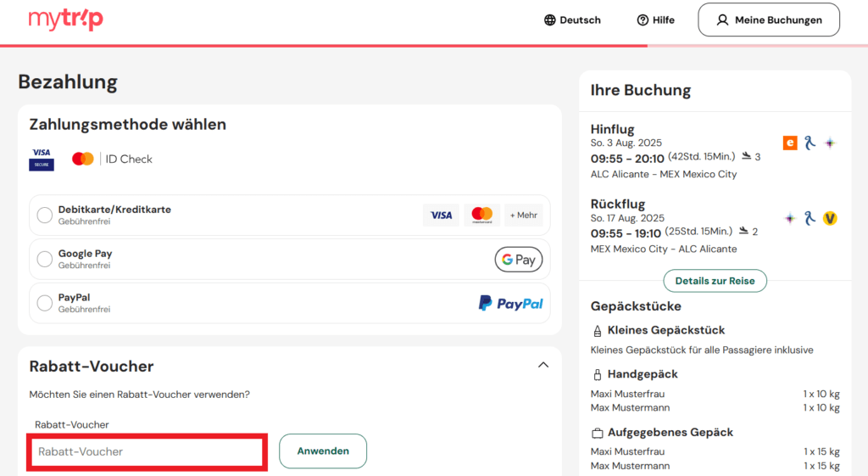The width and height of the screenshot is (868, 476).
Task: Show more cards via + Mehr
Action: point(524,215)
